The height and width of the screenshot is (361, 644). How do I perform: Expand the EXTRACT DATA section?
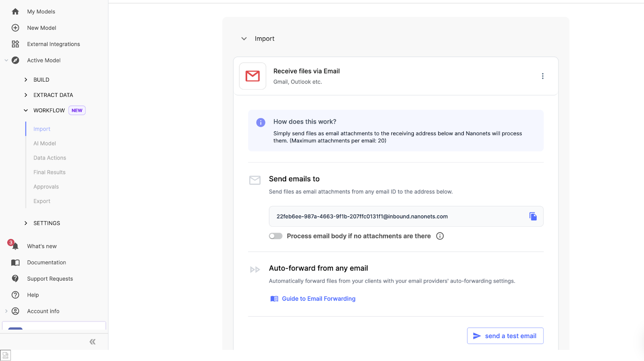click(26, 95)
